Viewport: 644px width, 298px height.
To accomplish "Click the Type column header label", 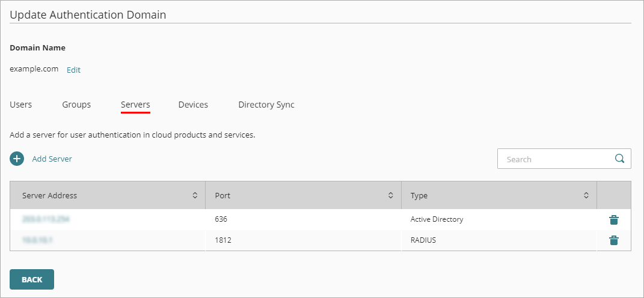I will 419,195.
